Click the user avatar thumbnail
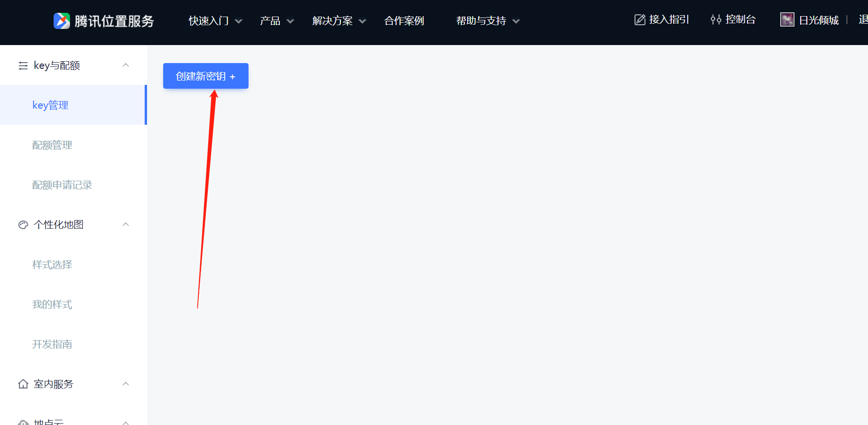Image resolution: width=868 pixels, height=425 pixels. click(x=787, y=19)
